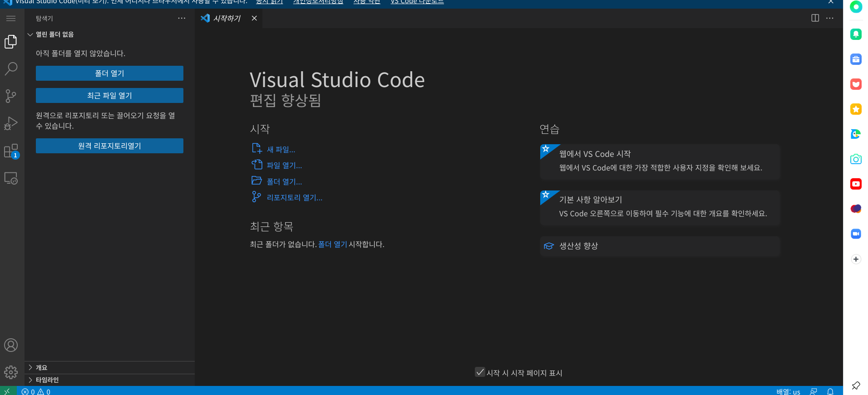Split the editor to the right
868x395 pixels.
[x=815, y=18]
